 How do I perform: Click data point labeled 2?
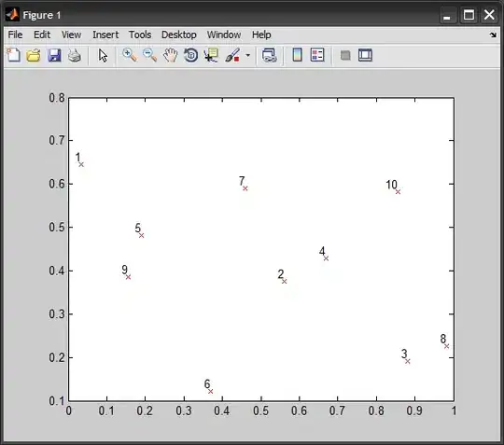[x=284, y=282]
